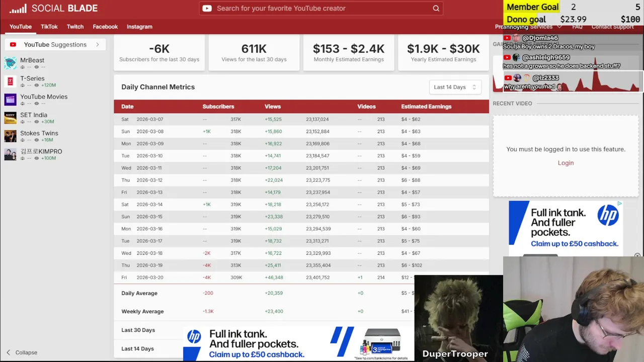Click the $6 - $102 earnings cell
Viewport: 644px width, 362px height.
click(x=412, y=265)
